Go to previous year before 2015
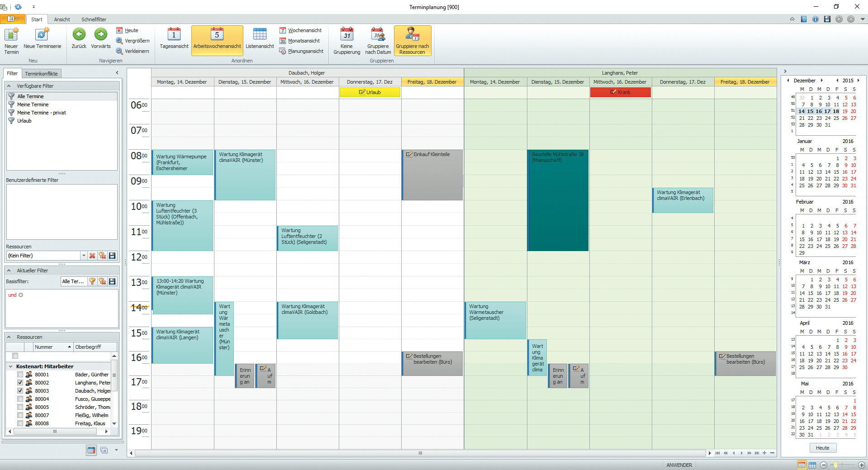 pyautogui.click(x=837, y=81)
